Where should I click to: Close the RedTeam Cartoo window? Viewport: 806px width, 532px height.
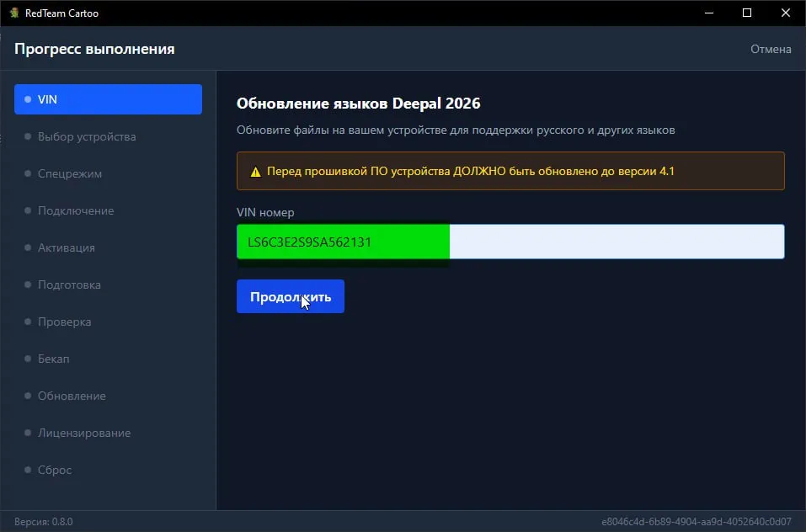(x=786, y=13)
